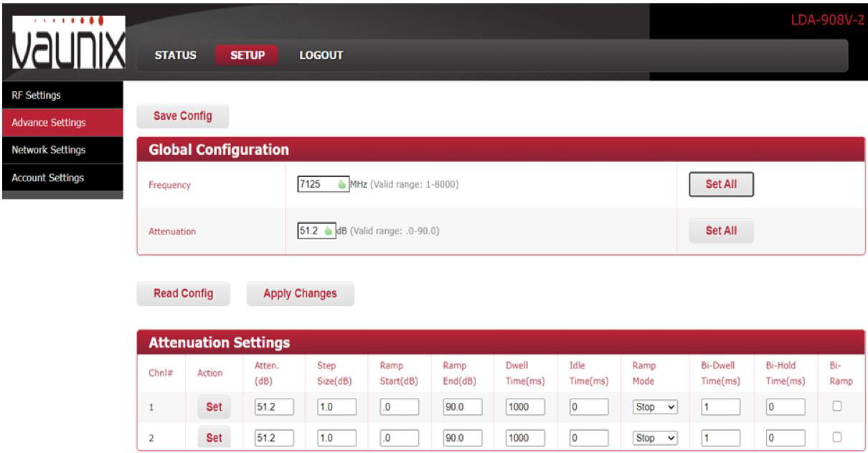
Task: Open Ramp Mode dropdown for channel 1
Action: click(655, 407)
